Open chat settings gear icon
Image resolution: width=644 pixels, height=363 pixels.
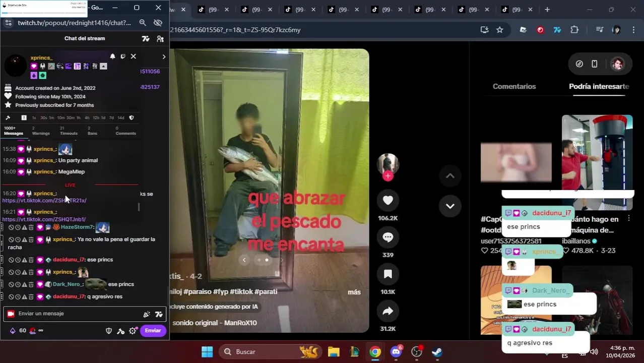pos(133,331)
